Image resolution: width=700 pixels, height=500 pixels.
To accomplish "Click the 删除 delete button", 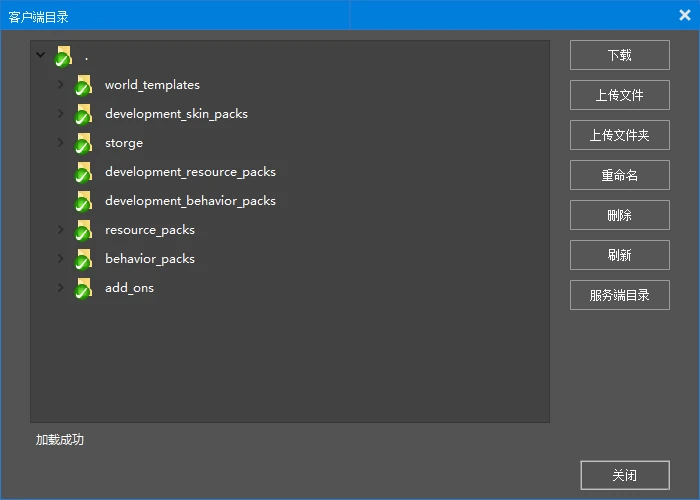I will [x=620, y=215].
